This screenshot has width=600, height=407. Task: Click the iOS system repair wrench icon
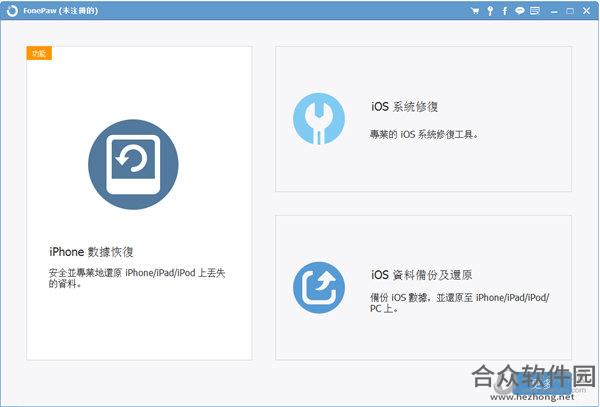(319, 119)
